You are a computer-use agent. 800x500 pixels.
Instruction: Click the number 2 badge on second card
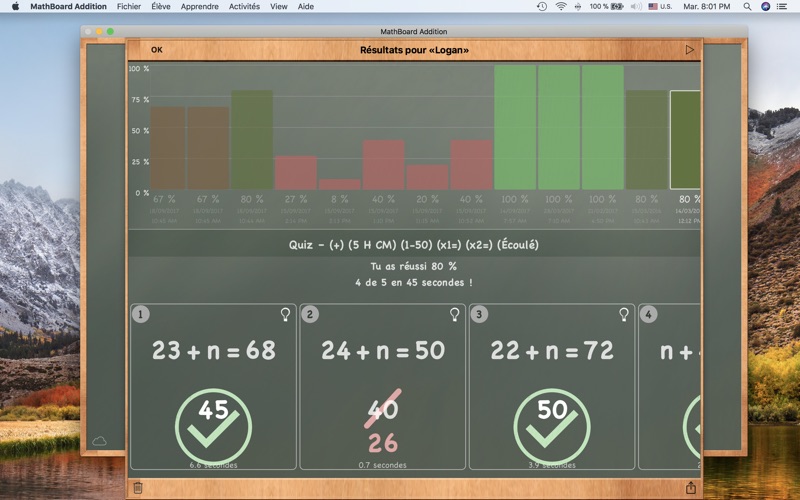point(310,314)
